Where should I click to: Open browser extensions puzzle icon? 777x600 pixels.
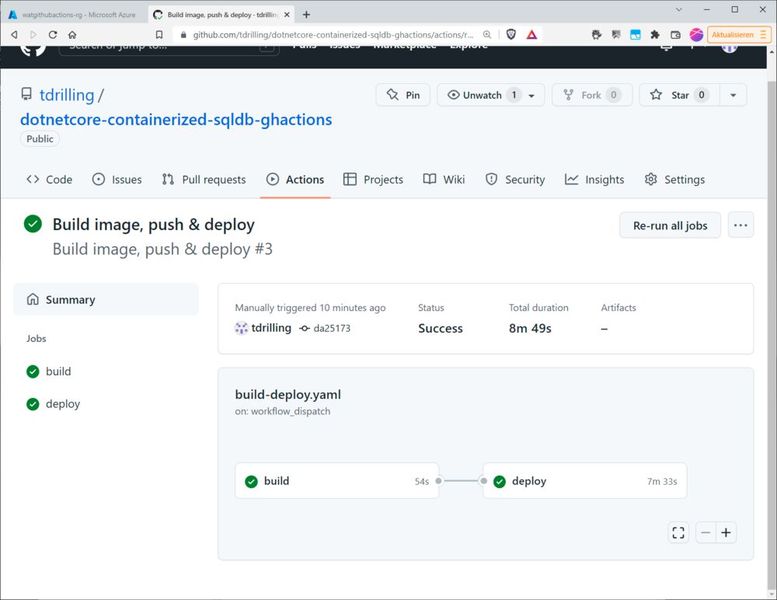pos(654,34)
